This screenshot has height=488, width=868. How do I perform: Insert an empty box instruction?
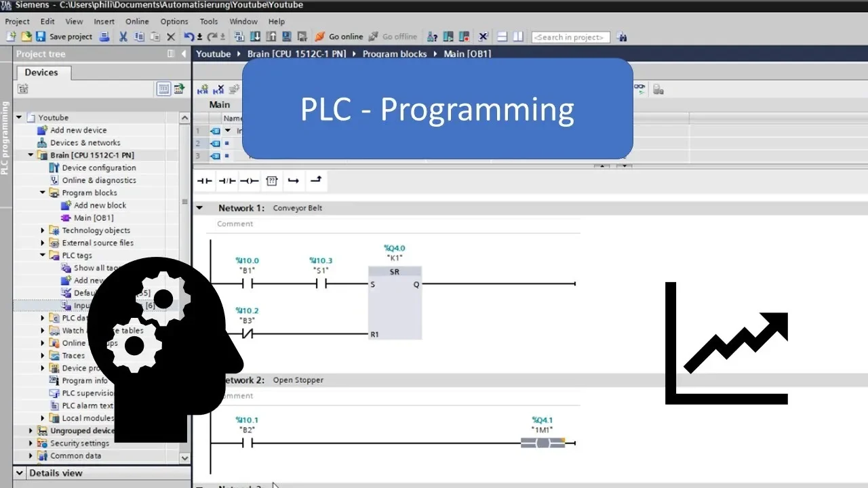click(x=272, y=181)
